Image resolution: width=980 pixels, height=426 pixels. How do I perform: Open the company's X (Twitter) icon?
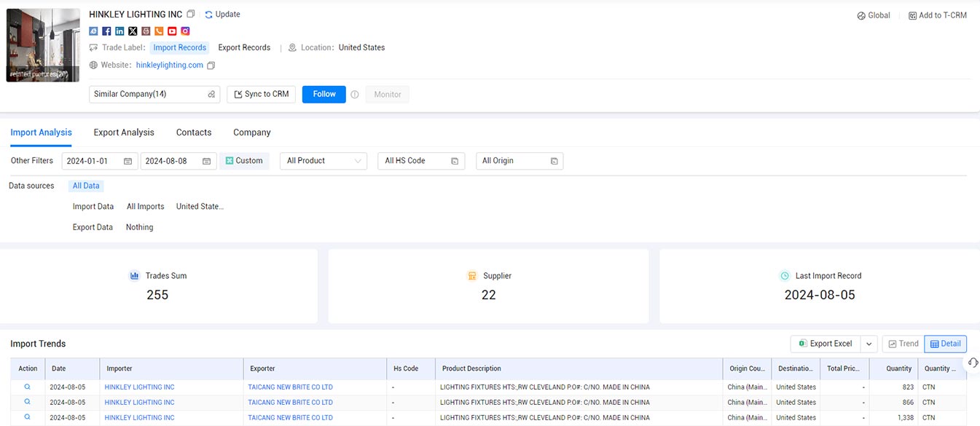[x=133, y=31]
